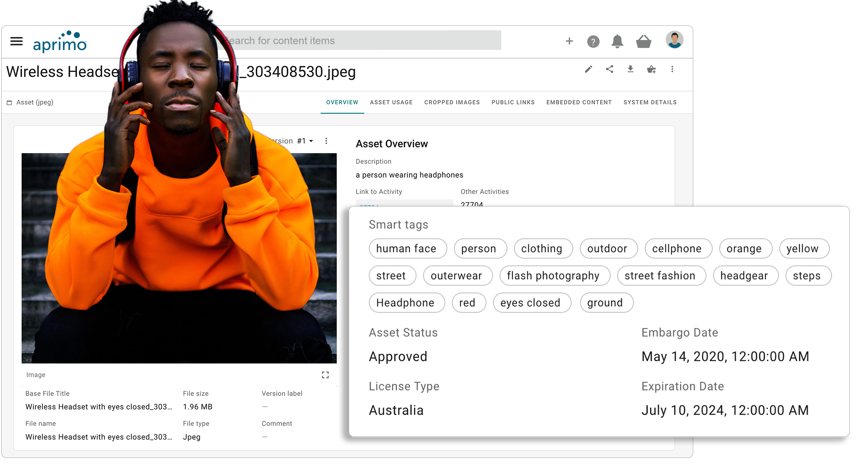Open asset header more options menu

(672, 70)
